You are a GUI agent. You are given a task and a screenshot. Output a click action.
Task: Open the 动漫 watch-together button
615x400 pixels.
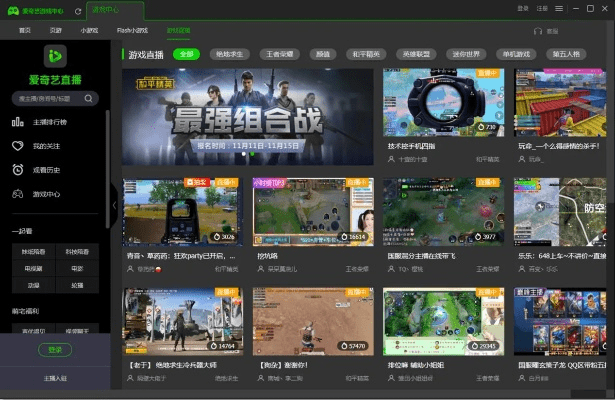(x=33, y=285)
